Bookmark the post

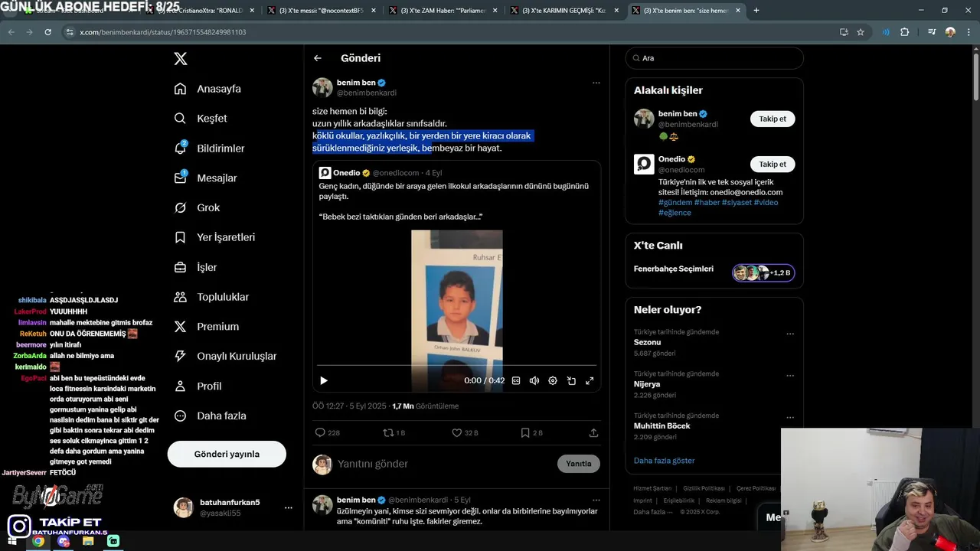[x=531, y=432]
